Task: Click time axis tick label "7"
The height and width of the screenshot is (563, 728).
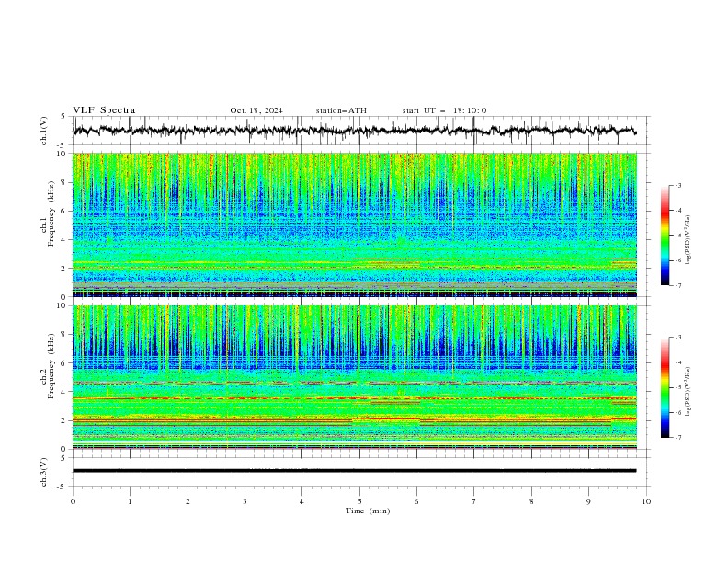Action: tap(474, 501)
